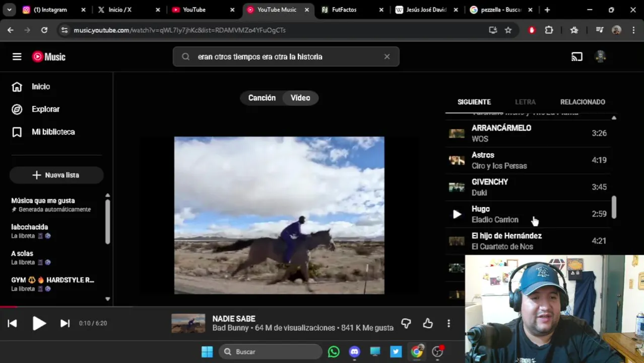The image size is (644, 363).
Task: Click Astros thumbnail in queue
Action: point(457,160)
